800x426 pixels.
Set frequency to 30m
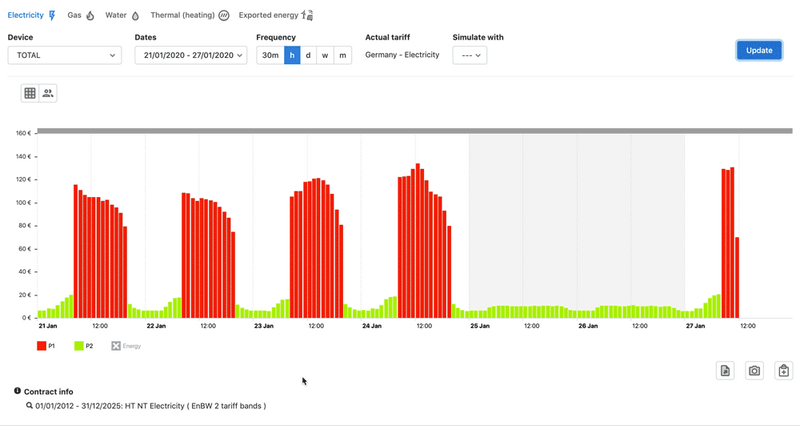[x=270, y=55]
